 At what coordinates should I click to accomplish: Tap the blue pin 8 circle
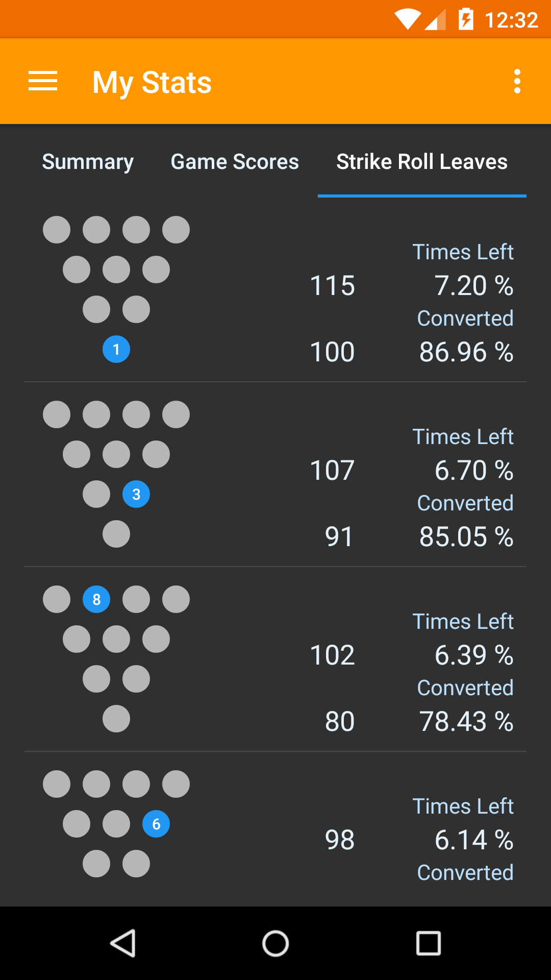[96, 599]
